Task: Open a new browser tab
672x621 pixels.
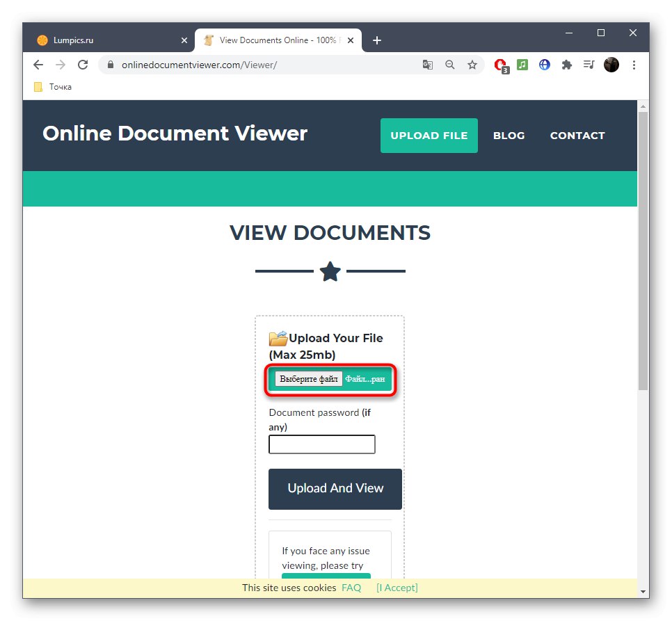Action: click(x=377, y=40)
